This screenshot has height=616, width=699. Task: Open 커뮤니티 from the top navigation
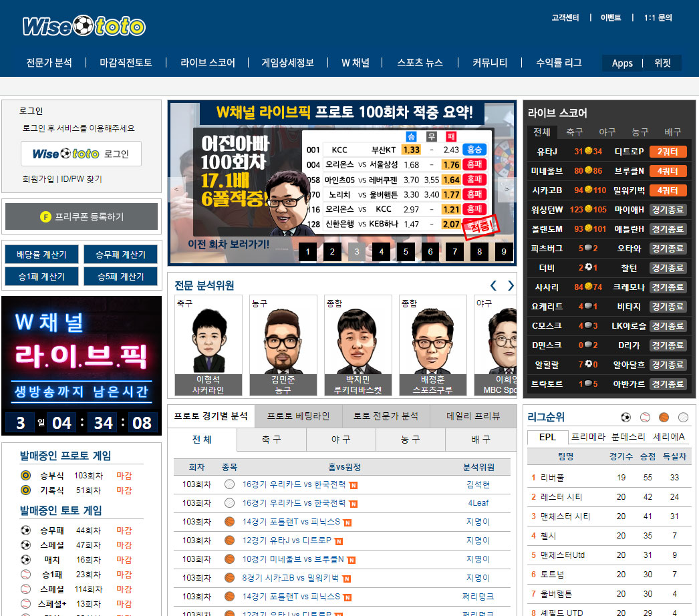click(x=489, y=63)
